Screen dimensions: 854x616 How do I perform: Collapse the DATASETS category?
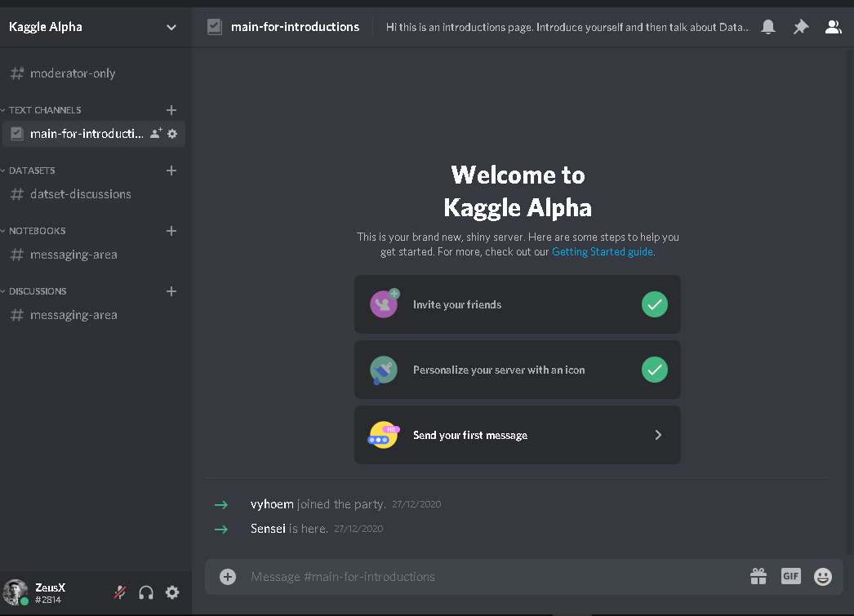click(x=32, y=171)
